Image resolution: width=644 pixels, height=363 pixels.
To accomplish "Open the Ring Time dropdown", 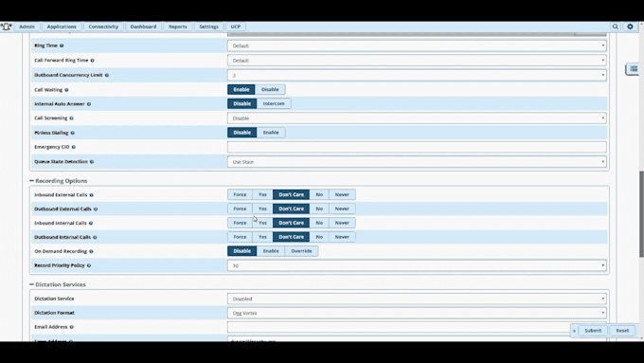I will click(x=417, y=45).
